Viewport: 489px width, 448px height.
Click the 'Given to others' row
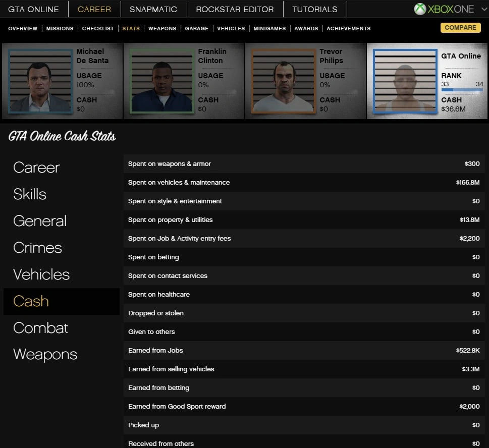pyautogui.click(x=304, y=332)
